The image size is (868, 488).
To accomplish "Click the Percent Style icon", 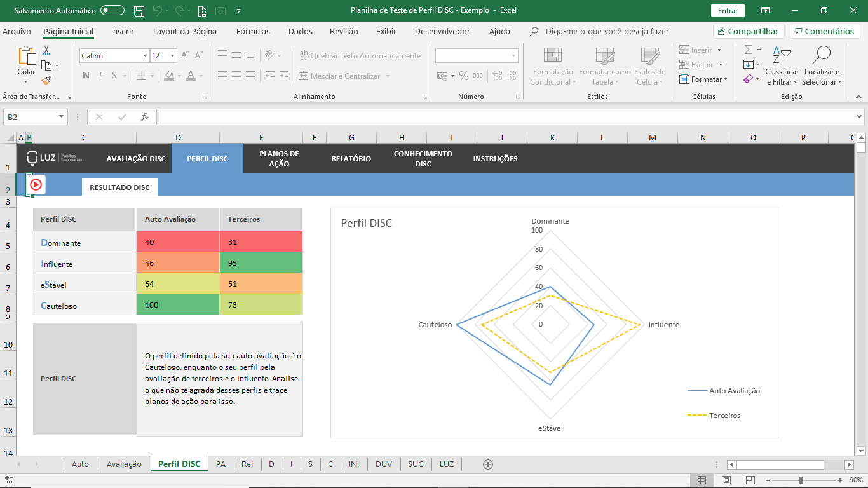I will click(x=464, y=76).
